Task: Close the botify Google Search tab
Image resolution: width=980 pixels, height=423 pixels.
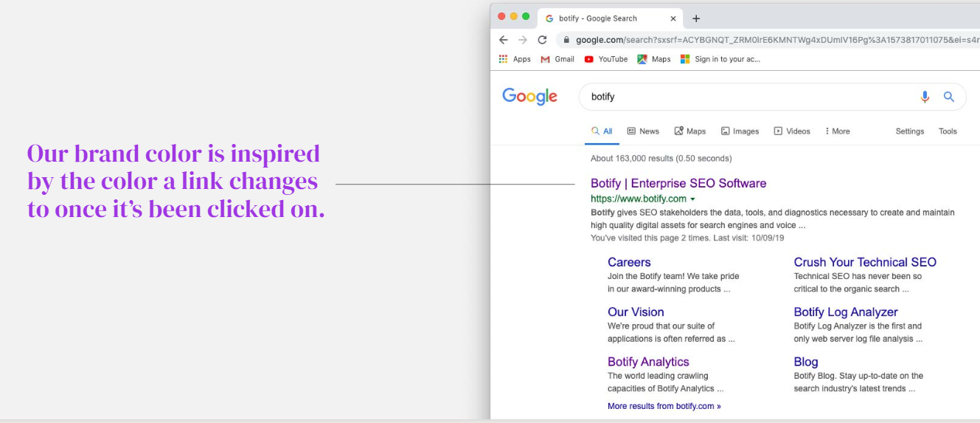Action: pos(673,18)
